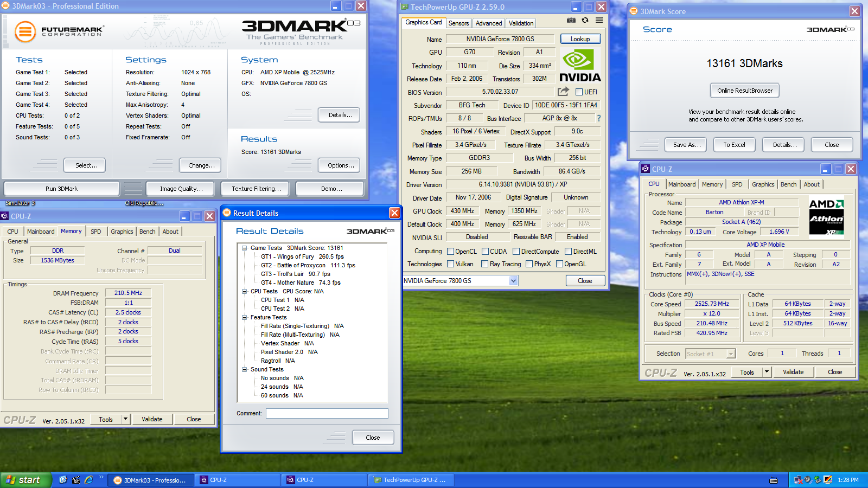Click the keyboard icon in taskbar
Viewport: 868px width, 488px height.
click(774, 480)
